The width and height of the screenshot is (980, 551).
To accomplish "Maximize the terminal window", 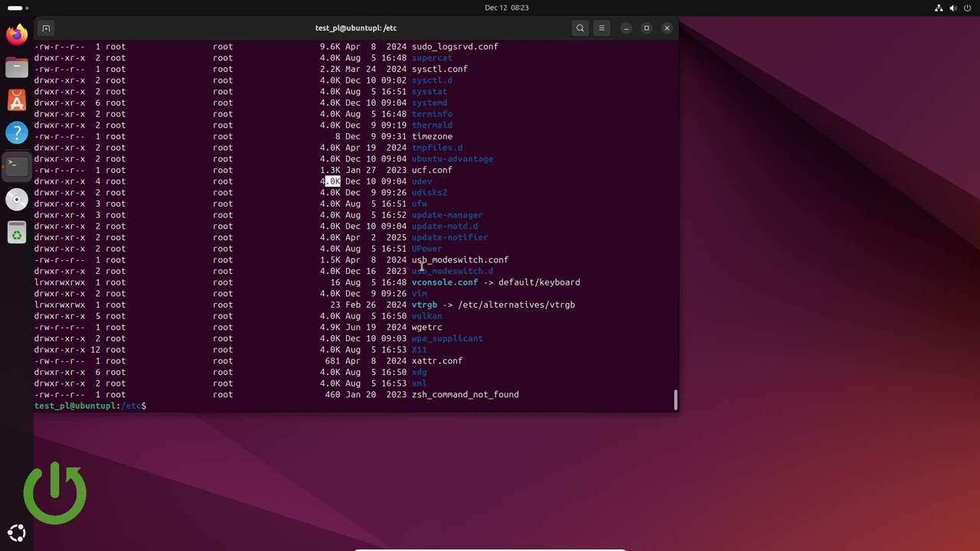I will [646, 28].
